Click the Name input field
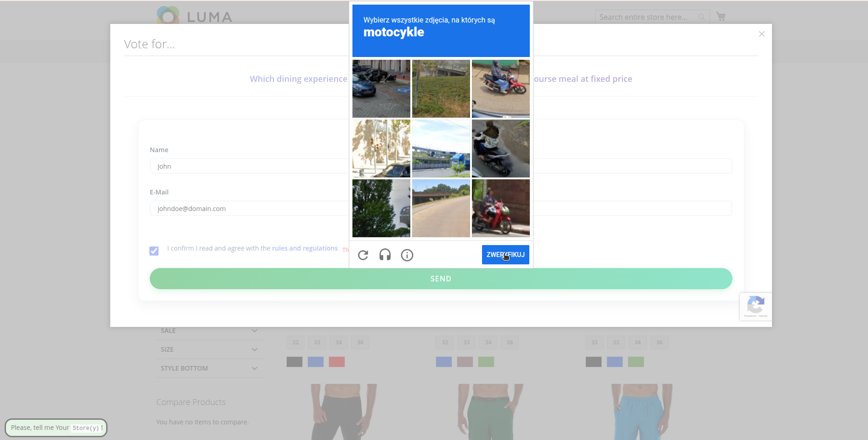 tap(248, 166)
